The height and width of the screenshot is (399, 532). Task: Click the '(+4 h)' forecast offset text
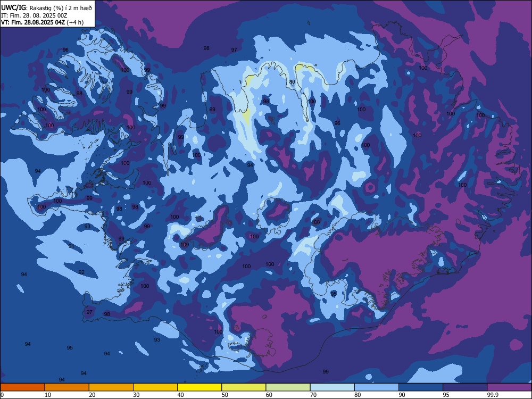(x=75, y=22)
